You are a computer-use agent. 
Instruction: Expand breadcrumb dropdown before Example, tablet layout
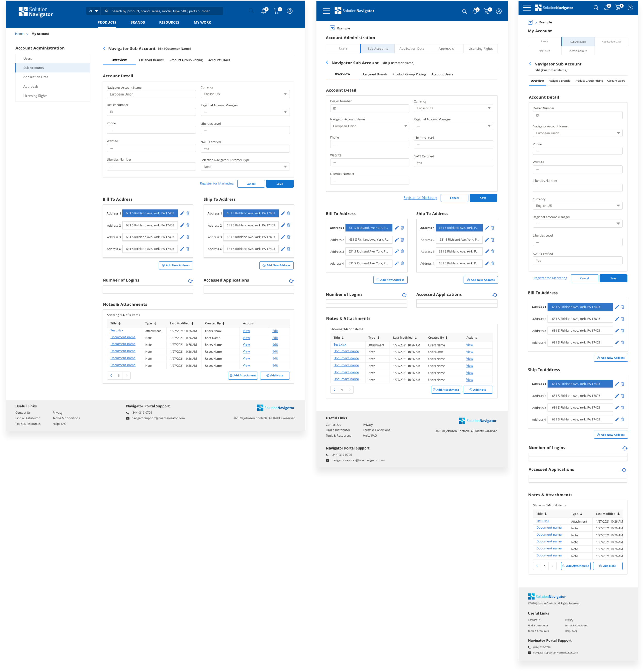(x=332, y=28)
